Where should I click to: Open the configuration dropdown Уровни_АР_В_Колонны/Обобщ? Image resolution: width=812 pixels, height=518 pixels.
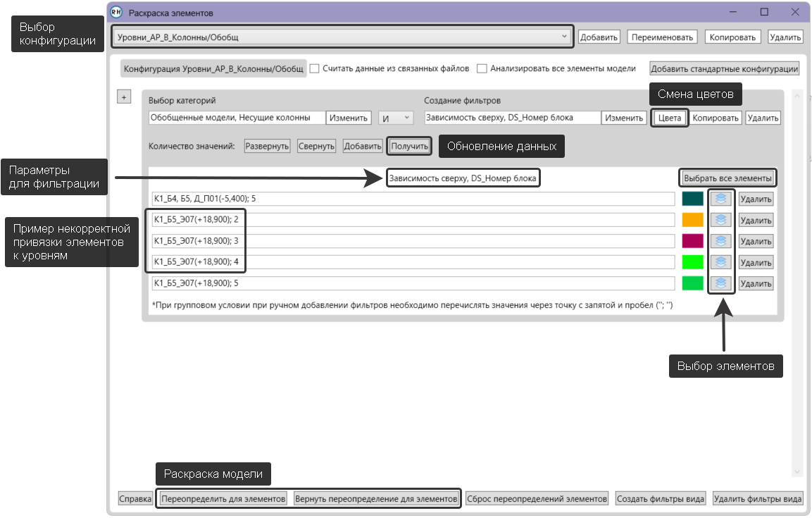coord(342,37)
